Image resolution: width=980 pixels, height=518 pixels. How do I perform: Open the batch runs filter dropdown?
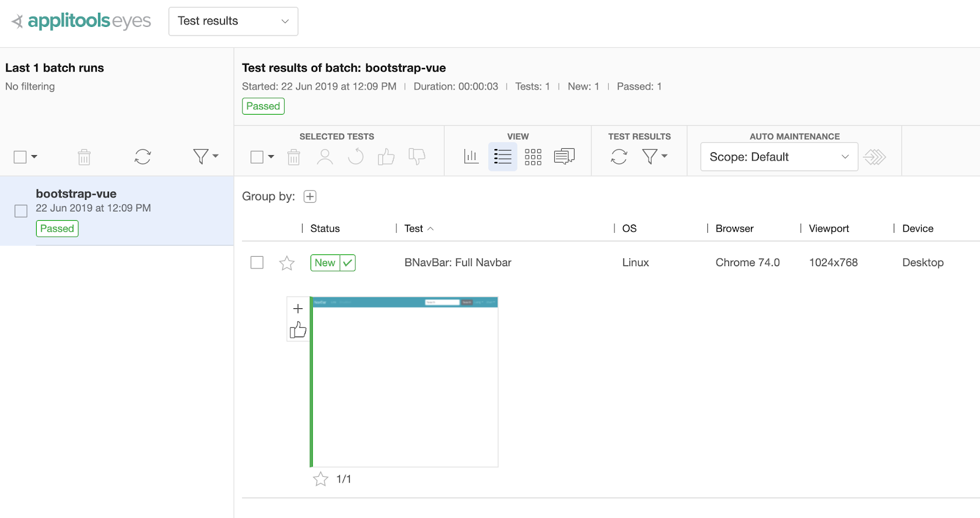pos(205,157)
